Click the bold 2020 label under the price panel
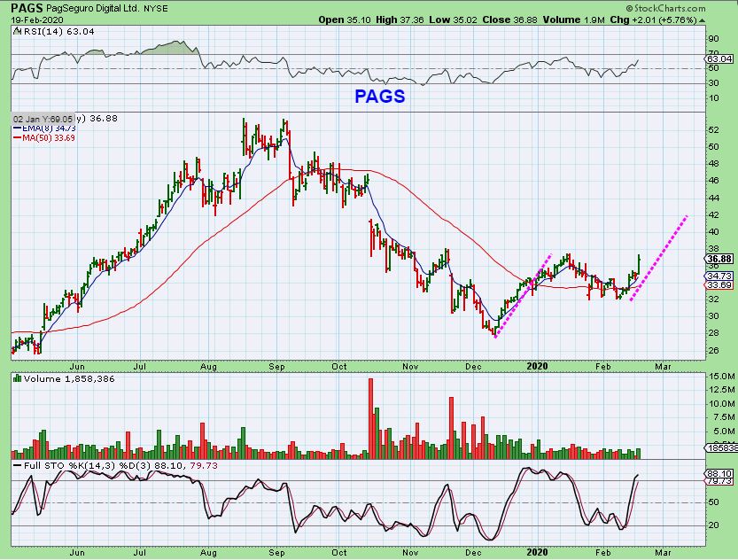The width and height of the screenshot is (738, 560). tap(537, 366)
